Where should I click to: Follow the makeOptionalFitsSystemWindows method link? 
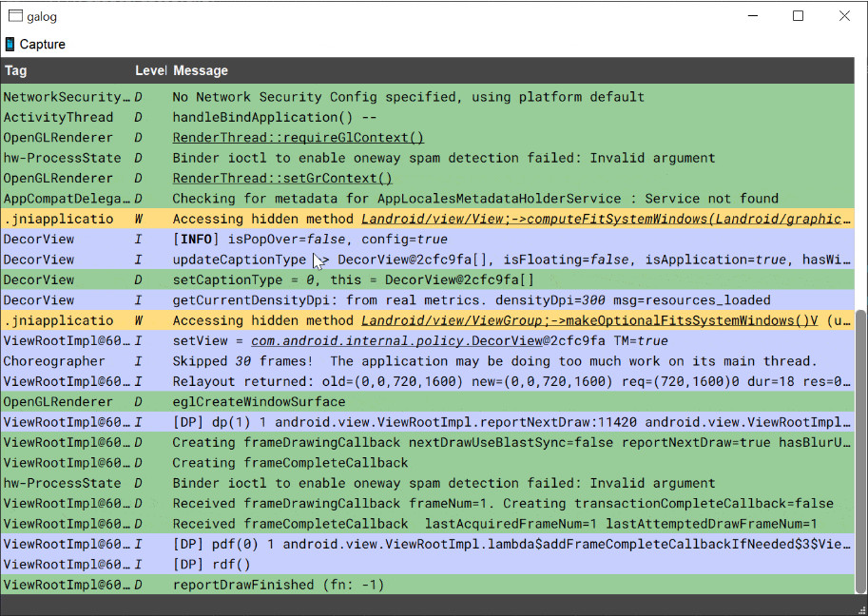pyautogui.click(x=589, y=320)
